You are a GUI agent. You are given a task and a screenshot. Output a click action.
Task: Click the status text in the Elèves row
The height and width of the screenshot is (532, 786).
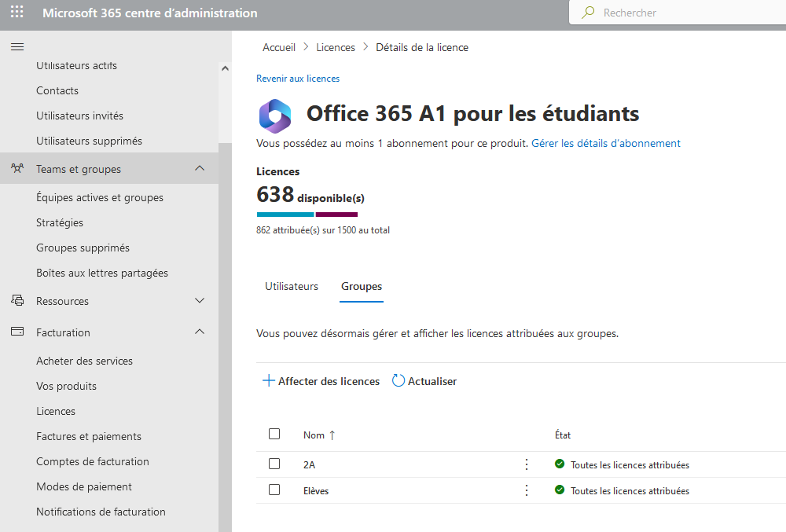click(x=630, y=491)
